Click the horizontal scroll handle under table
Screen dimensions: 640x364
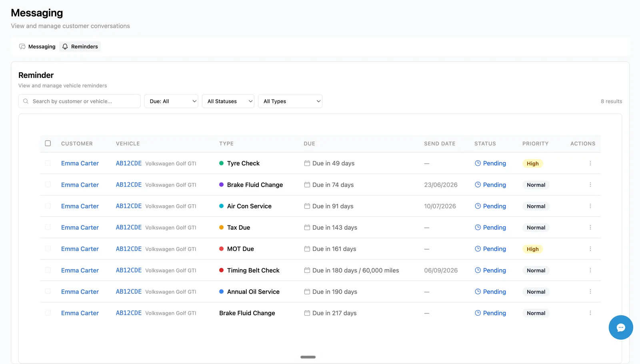(x=308, y=357)
